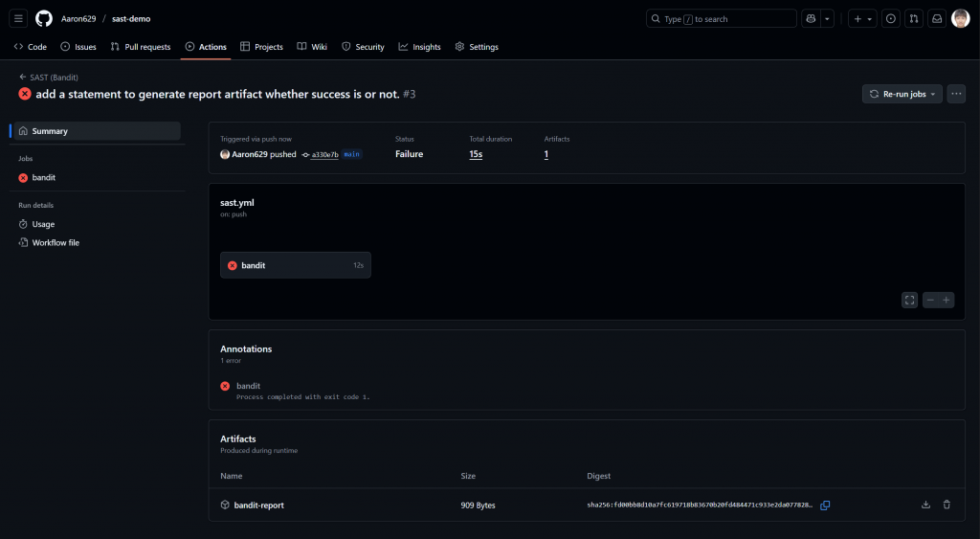Zoom out workflow graph

pos(930,301)
